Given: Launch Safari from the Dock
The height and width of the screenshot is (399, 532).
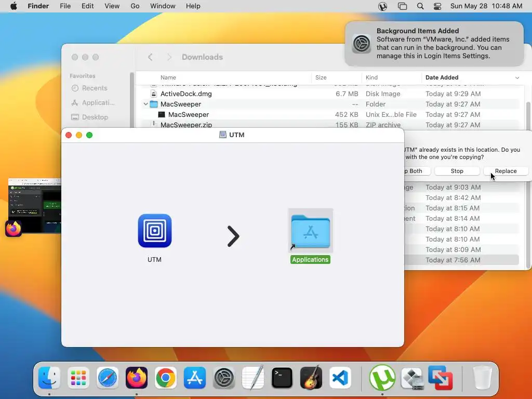Looking at the screenshot, I should pyautogui.click(x=108, y=378).
